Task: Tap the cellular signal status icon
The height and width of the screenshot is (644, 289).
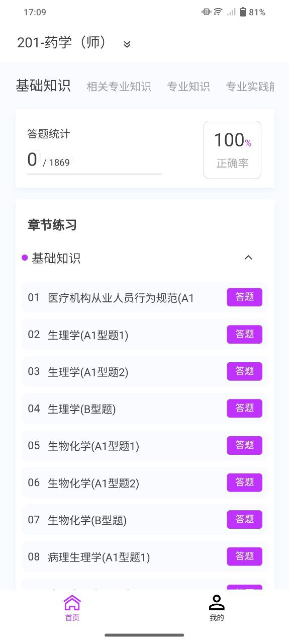Action: tap(231, 12)
